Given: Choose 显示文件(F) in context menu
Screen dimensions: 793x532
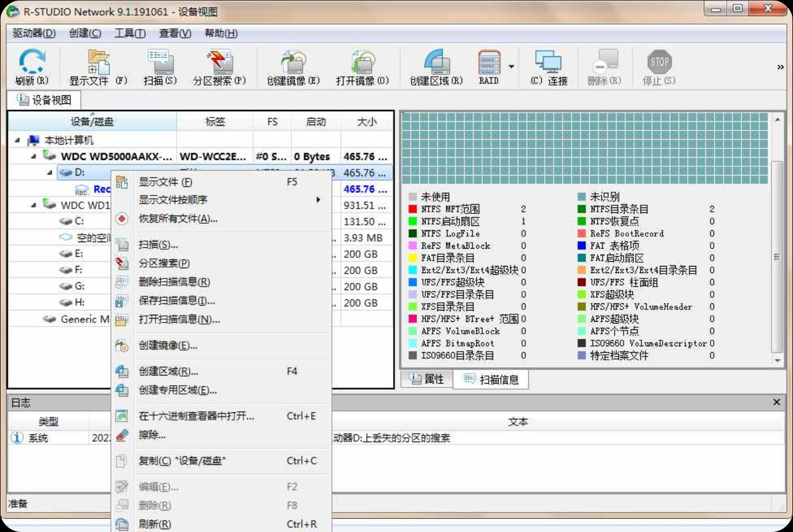Looking at the screenshot, I should pos(221,182).
